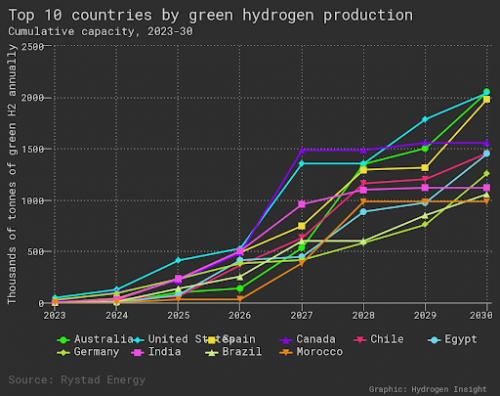Screen dimensions: 500x396
Task: Click the Morocco orange legend icon
Action: tap(286, 352)
